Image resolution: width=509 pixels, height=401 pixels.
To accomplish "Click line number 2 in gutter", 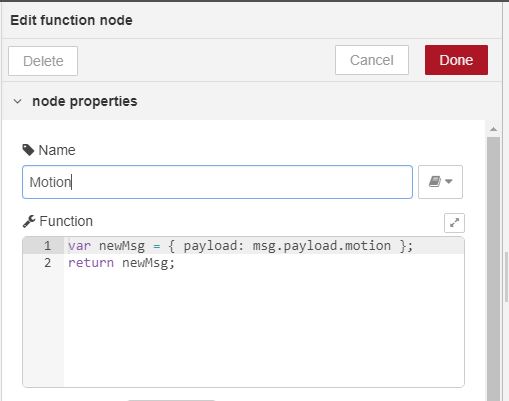I will [47, 263].
